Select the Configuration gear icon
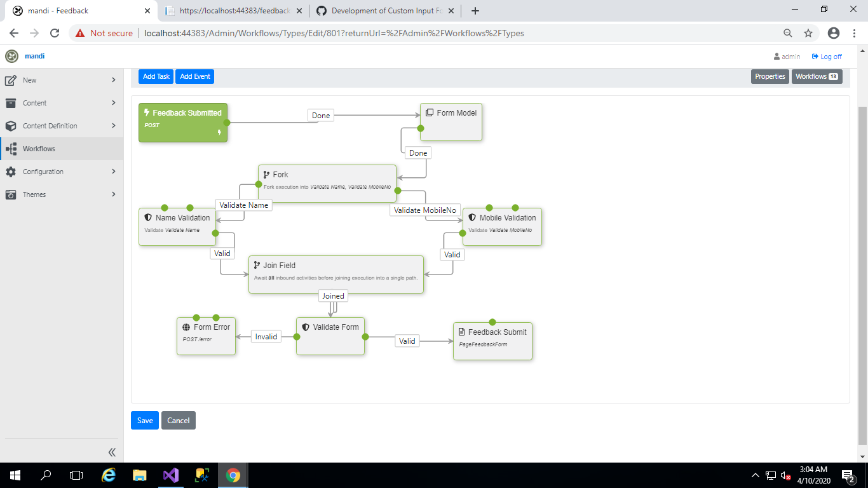This screenshot has width=868, height=488. tap(10, 171)
